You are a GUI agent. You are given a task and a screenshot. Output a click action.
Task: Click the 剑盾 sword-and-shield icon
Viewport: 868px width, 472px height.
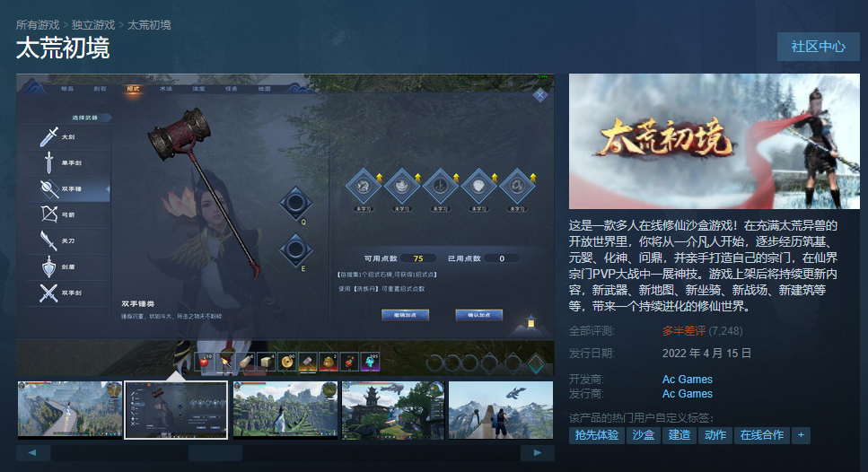[x=48, y=267]
